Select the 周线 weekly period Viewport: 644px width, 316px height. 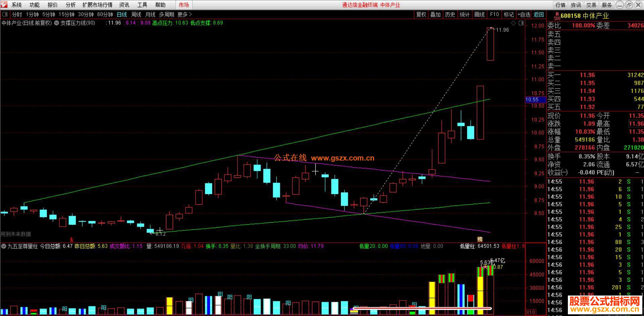(x=136, y=14)
